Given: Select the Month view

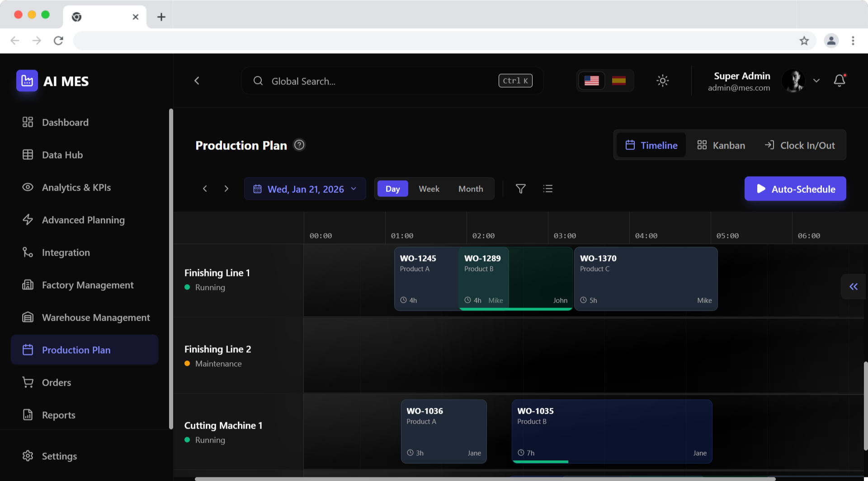Looking at the screenshot, I should 471,189.
